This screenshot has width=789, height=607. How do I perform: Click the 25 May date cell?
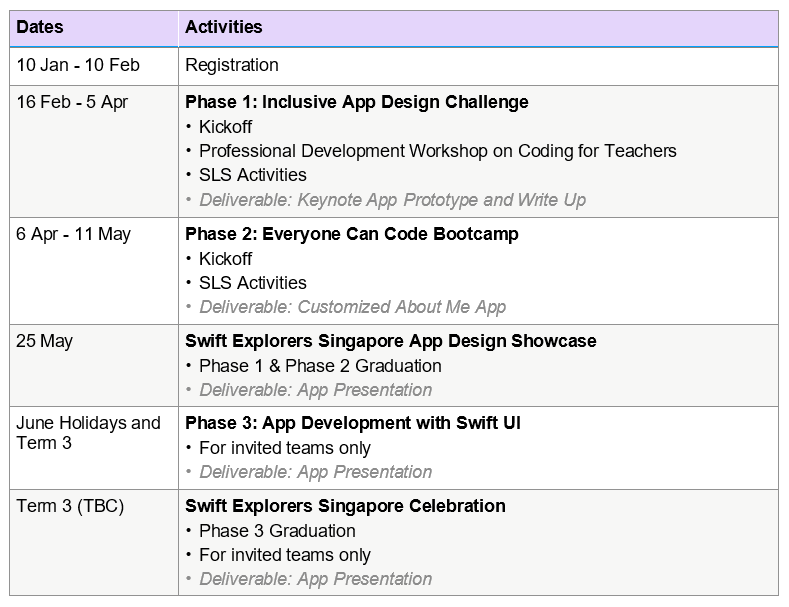point(94,365)
